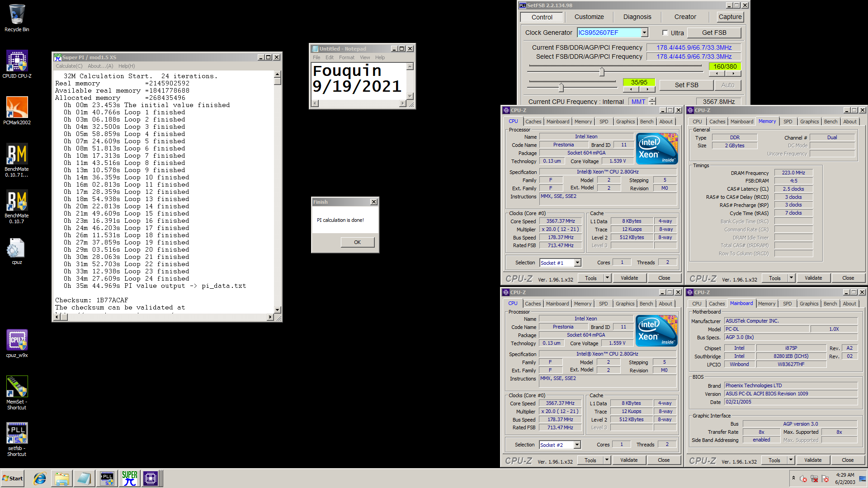Expand Tools dropdown arrow in Mainboard CPU-Z window
Image resolution: width=868 pixels, height=488 pixels.
[791, 460]
